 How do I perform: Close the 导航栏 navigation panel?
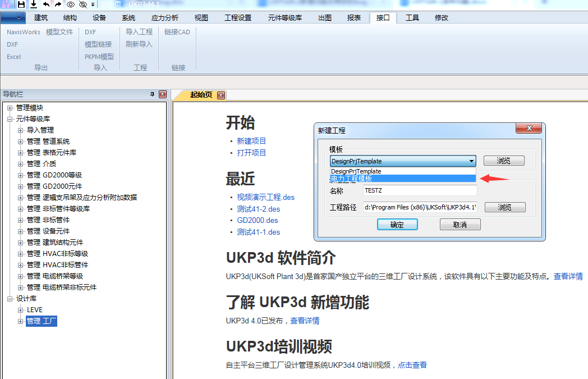(163, 94)
